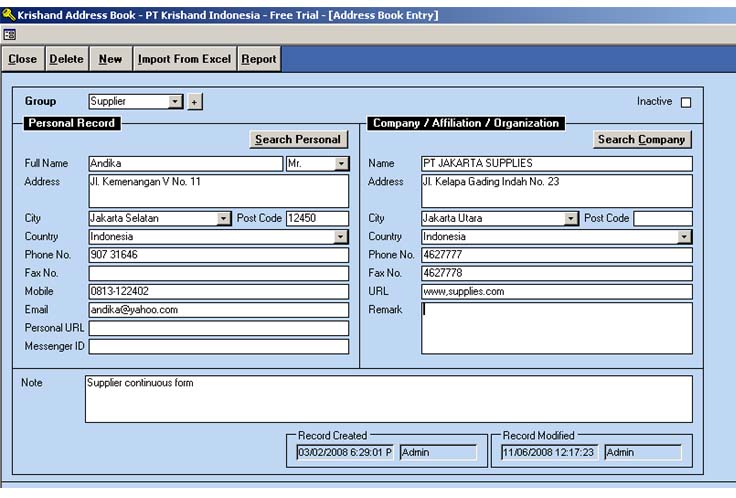
Task: Click the Group label
Action: tap(40, 101)
